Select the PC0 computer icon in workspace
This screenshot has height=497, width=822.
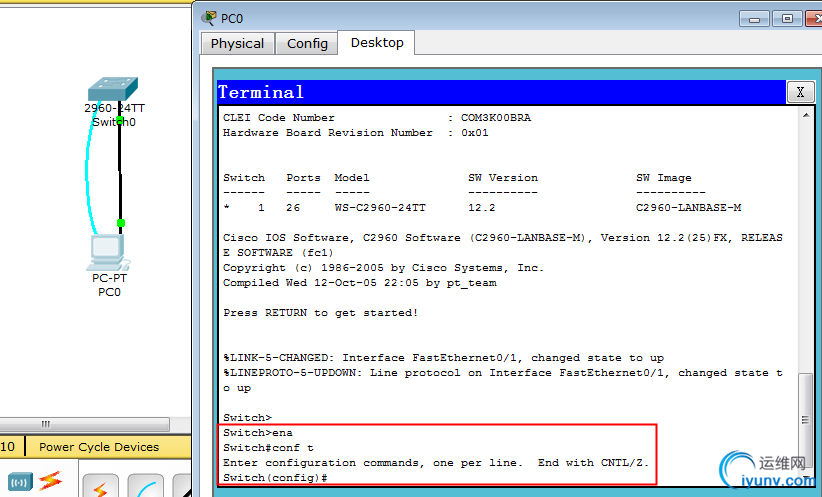(109, 253)
